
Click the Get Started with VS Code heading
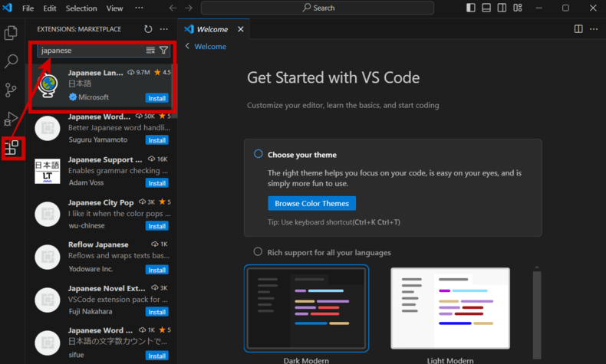click(x=333, y=77)
